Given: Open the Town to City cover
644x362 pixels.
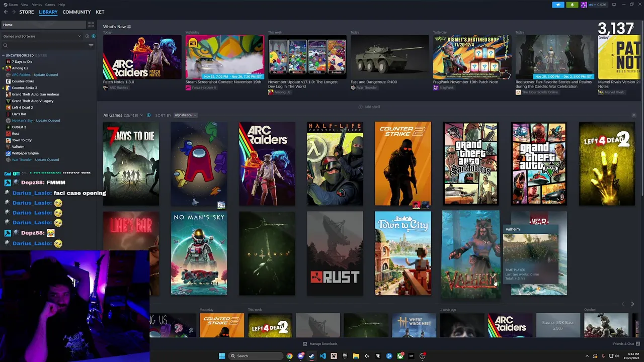Looking at the screenshot, I should click(x=403, y=253).
